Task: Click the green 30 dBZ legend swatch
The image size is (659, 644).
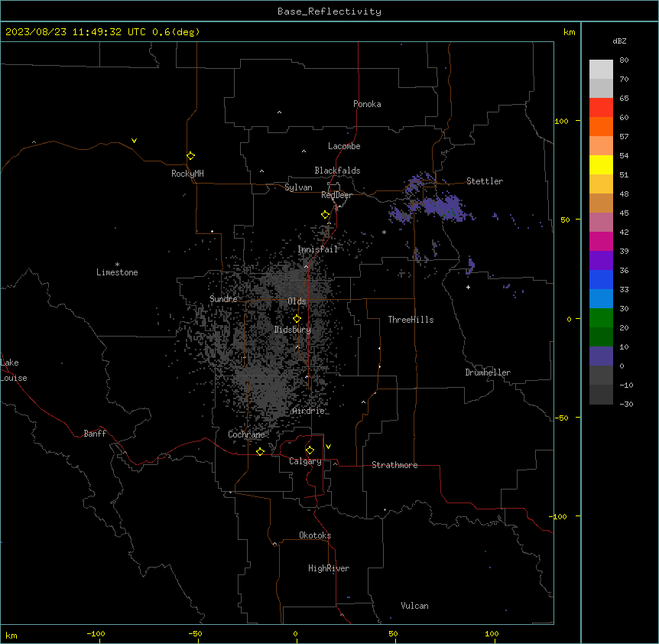Action: (601, 318)
